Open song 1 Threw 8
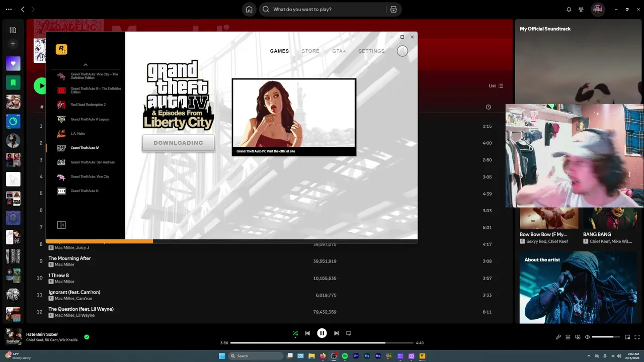 click(58, 276)
